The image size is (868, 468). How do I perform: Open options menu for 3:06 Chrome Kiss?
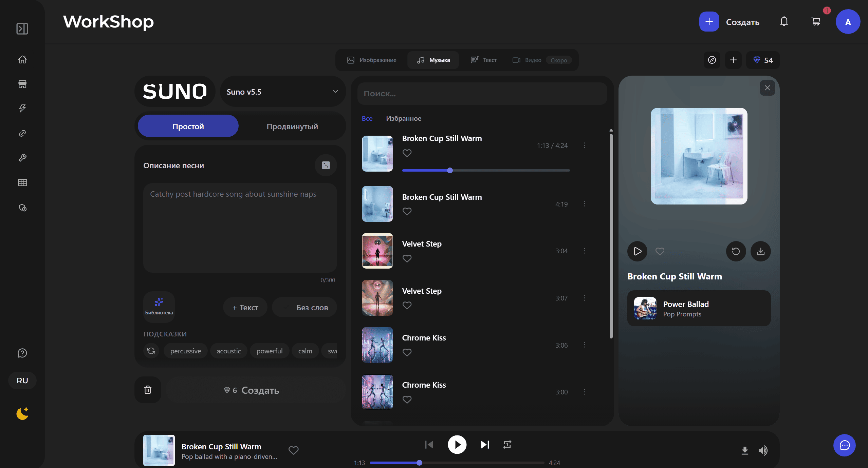click(x=585, y=345)
